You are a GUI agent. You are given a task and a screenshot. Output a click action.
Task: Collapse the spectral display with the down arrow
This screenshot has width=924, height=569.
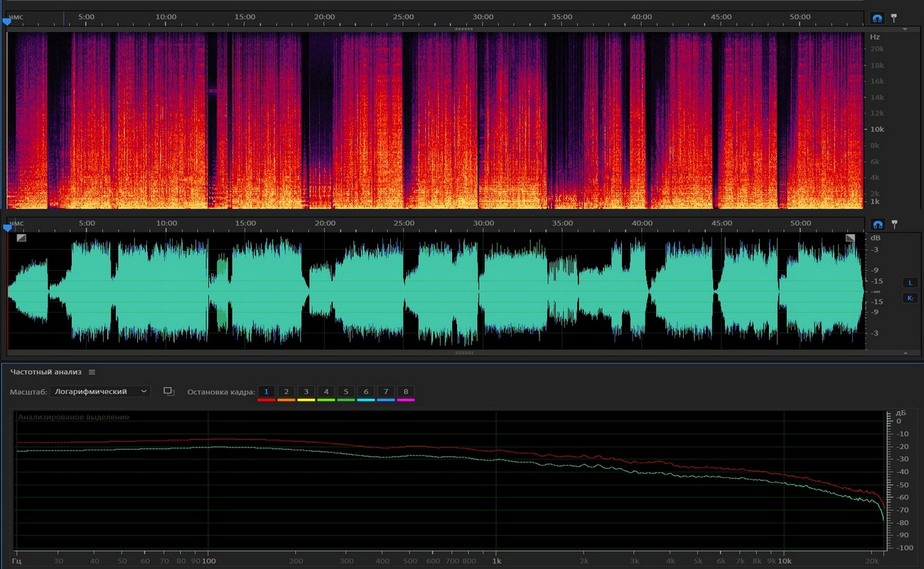[905, 30]
